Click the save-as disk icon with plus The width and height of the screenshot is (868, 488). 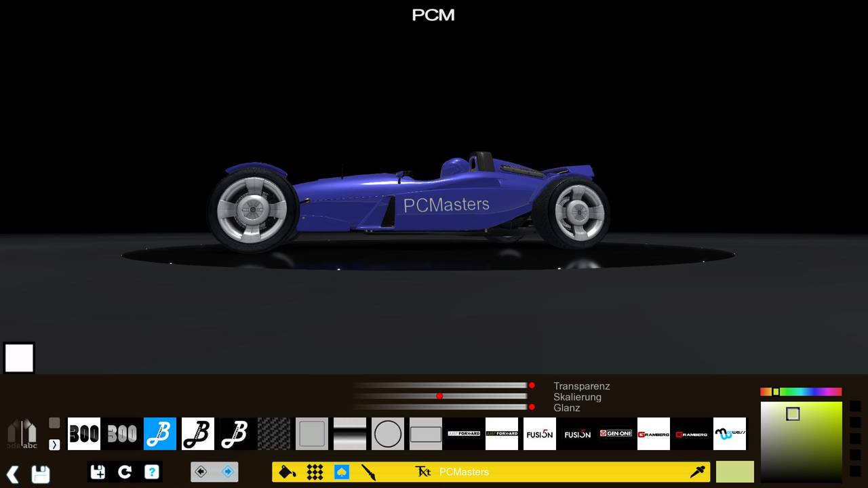98,472
